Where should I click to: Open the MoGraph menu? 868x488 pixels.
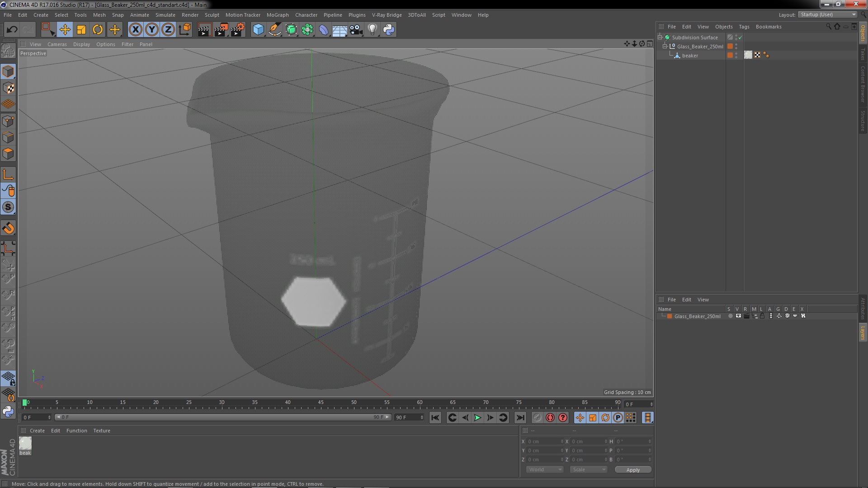(277, 15)
